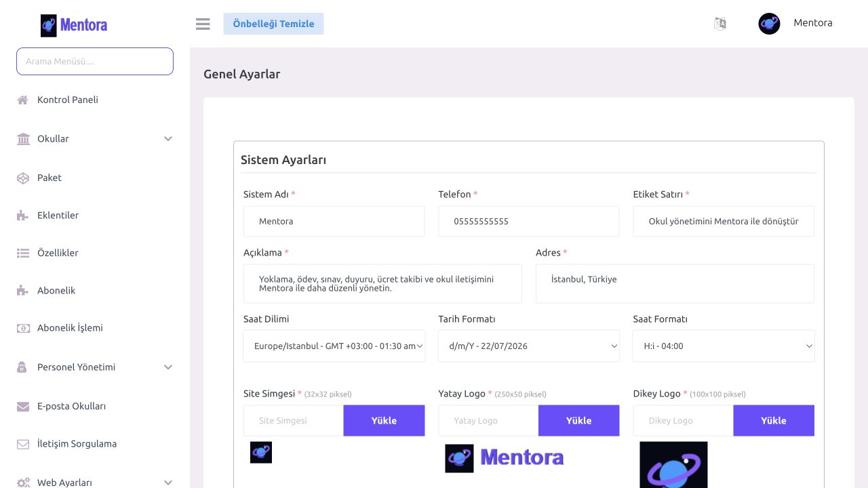The width and height of the screenshot is (868, 488).
Task: Click the Okullar building icon
Action: pos(23,139)
